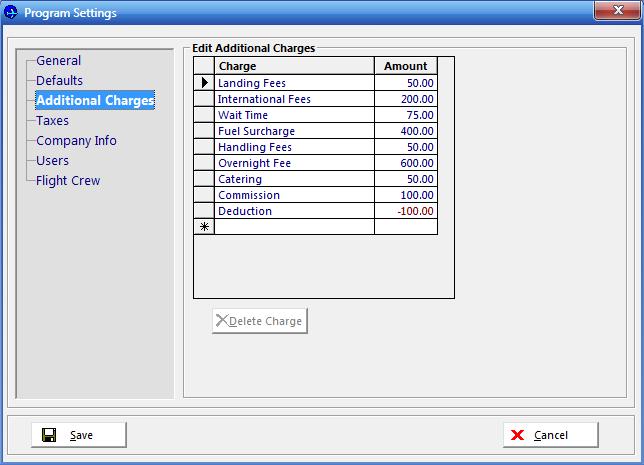Close the Program Settings window
Image resolution: width=644 pixels, height=465 pixels.
[616, 12]
